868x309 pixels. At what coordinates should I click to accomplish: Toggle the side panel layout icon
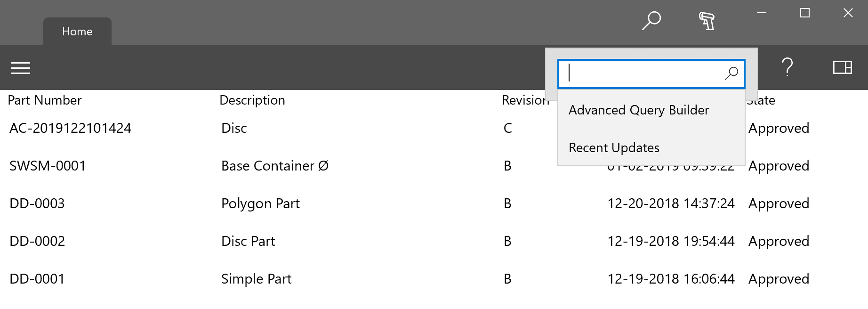pyautogui.click(x=843, y=68)
